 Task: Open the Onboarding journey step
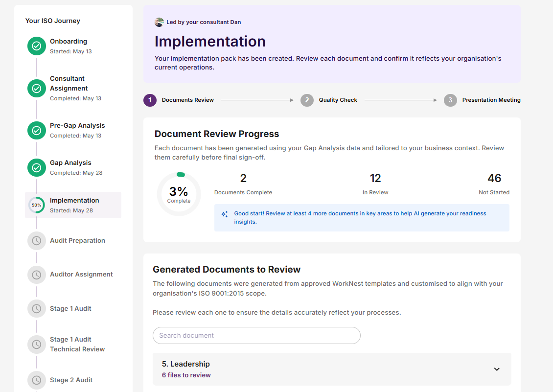pos(69,41)
